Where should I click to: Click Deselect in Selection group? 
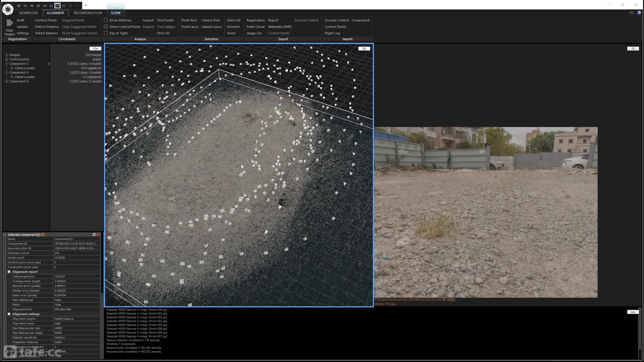point(233,27)
